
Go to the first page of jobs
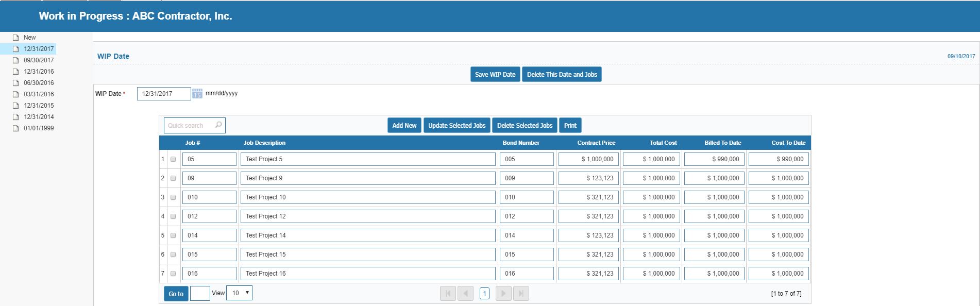(448, 294)
